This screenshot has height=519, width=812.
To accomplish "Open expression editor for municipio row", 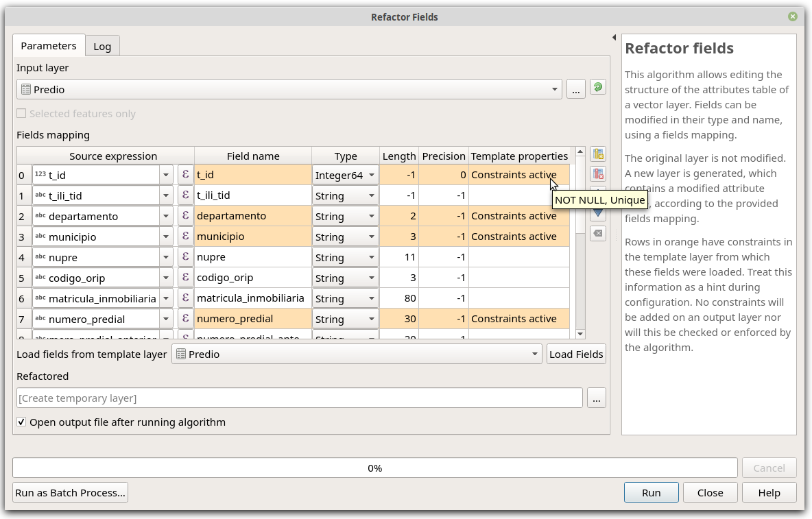I will coord(185,237).
